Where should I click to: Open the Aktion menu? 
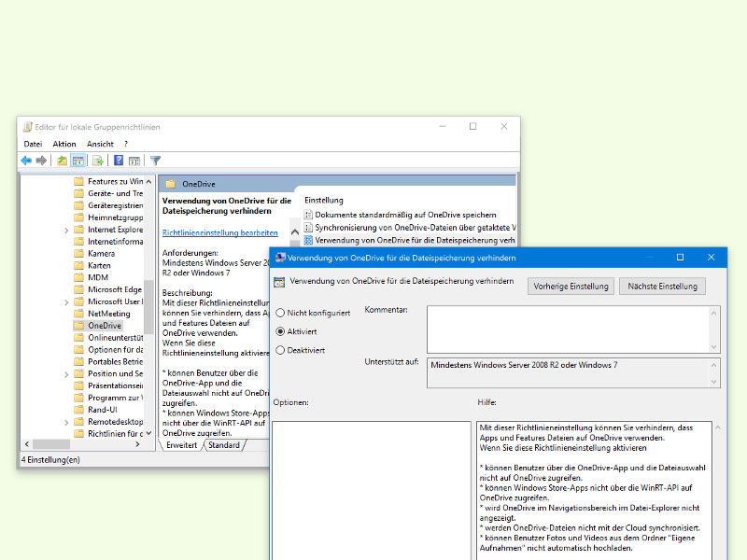coord(64,144)
